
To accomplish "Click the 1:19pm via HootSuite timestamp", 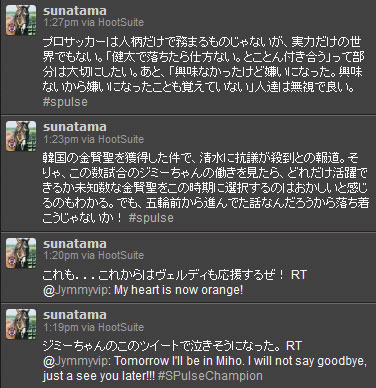I will click(x=94, y=327).
